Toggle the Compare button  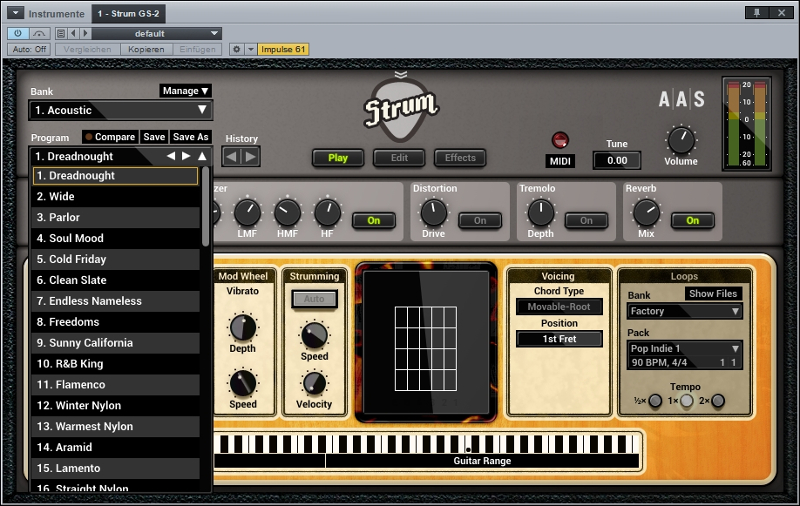(x=110, y=137)
